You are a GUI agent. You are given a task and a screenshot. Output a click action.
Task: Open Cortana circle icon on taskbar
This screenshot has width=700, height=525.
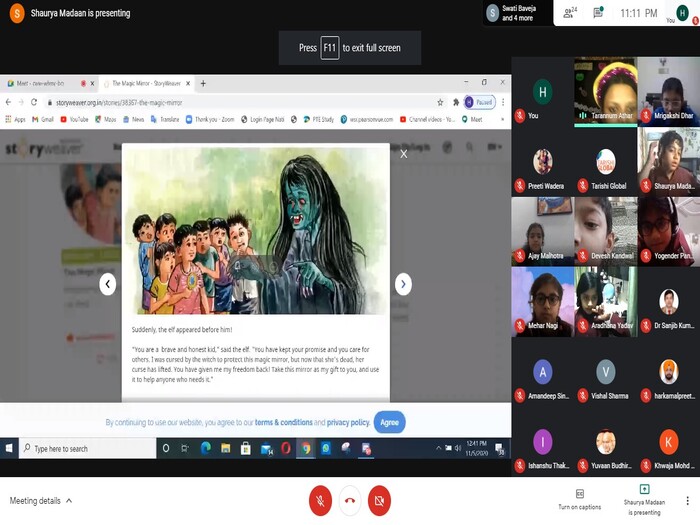(166, 448)
